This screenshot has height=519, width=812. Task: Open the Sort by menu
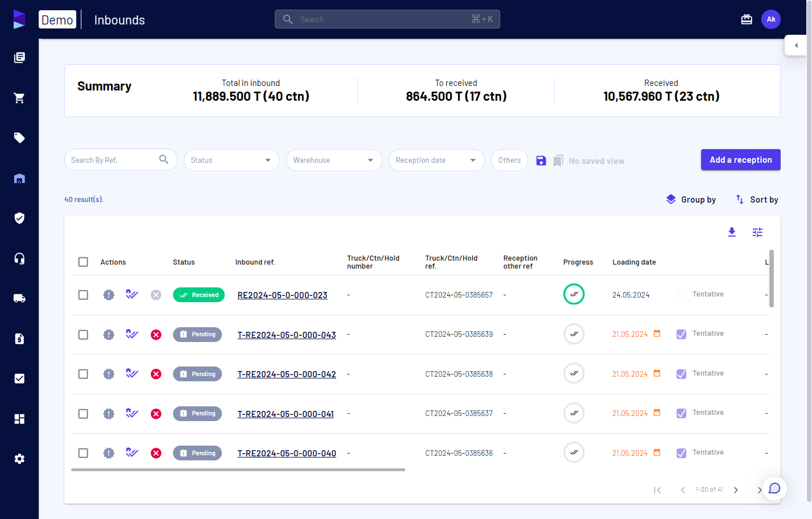pos(757,199)
